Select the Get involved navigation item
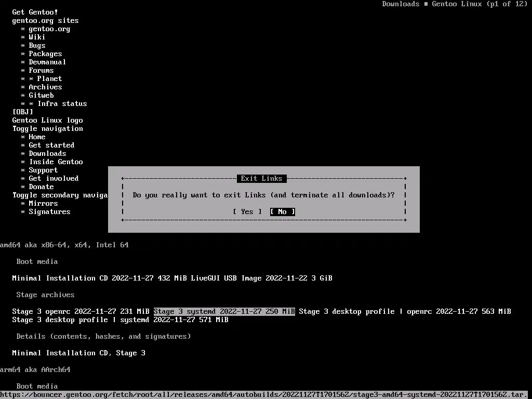The height and width of the screenshot is (399, 532). (x=54, y=179)
